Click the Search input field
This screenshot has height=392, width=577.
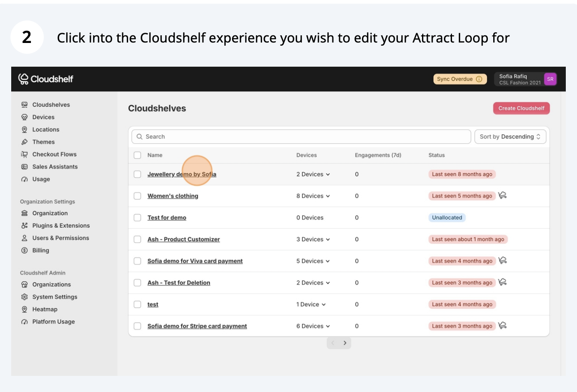(x=301, y=137)
